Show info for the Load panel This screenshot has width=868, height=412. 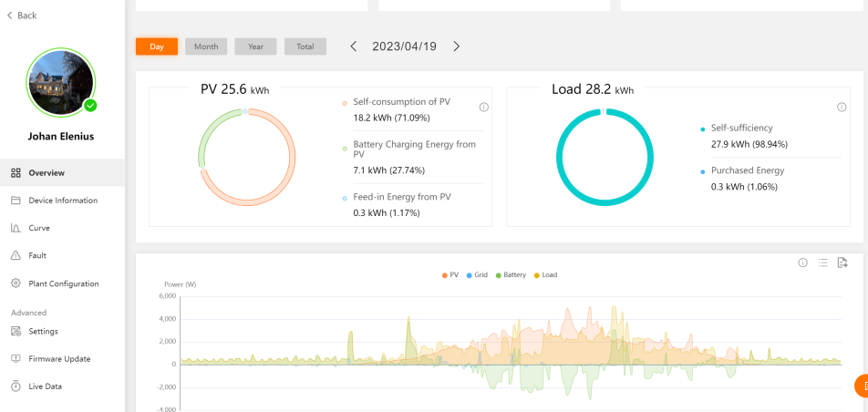(x=842, y=108)
